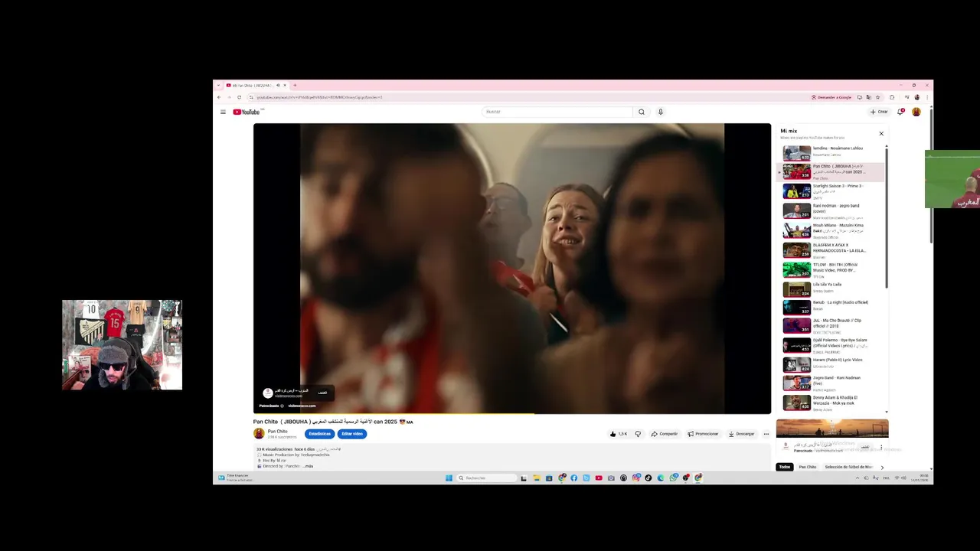Click the Descargar download button

tap(742, 434)
